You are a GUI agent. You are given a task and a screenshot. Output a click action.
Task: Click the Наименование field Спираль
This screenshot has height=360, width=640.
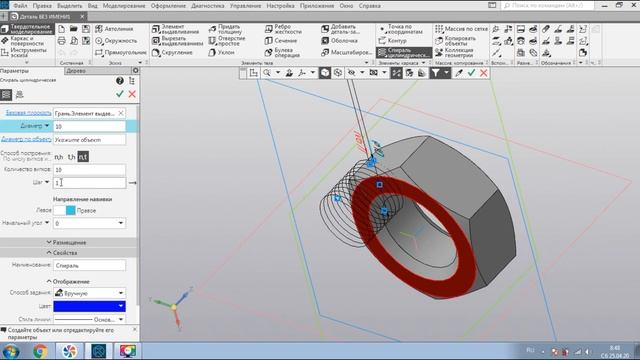coord(89,266)
